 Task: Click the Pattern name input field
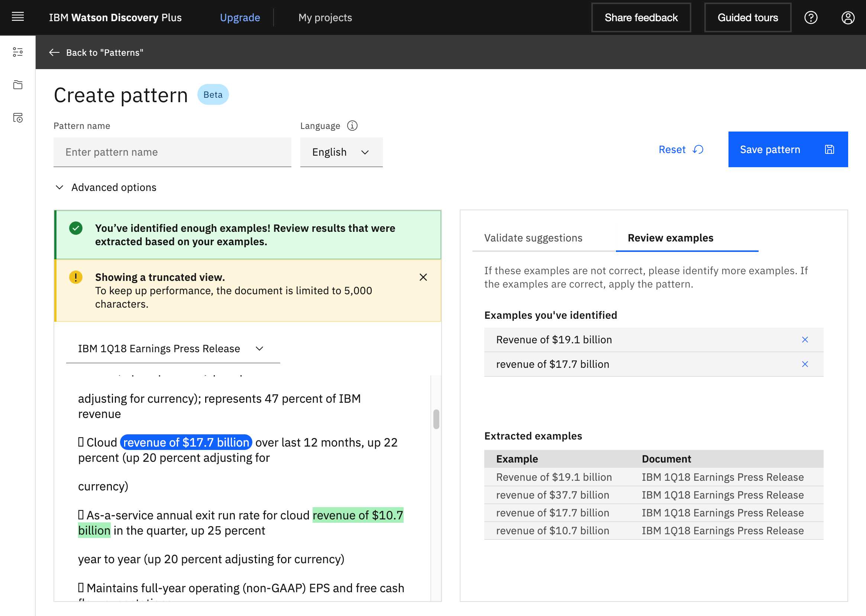click(172, 152)
